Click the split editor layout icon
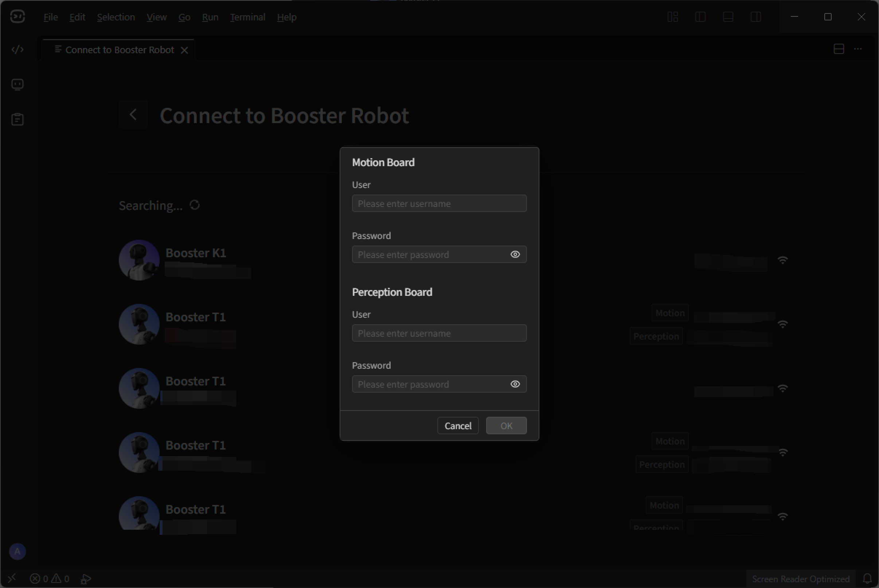 pyautogui.click(x=839, y=49)
